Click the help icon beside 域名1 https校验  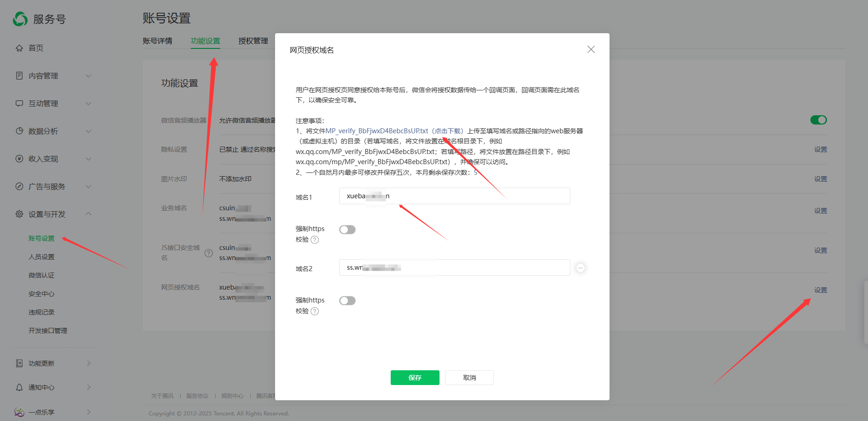click(x=315, y=240)
